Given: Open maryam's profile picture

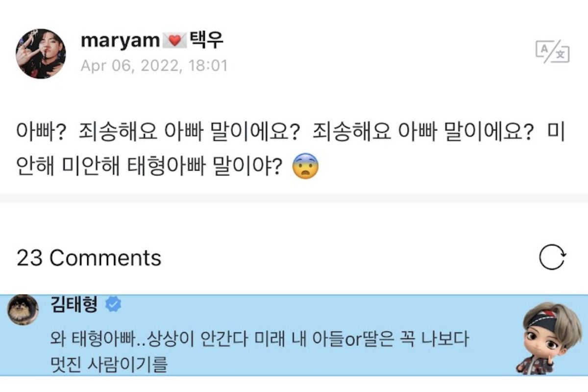Looking at the screenshot, I should (41, 53).
